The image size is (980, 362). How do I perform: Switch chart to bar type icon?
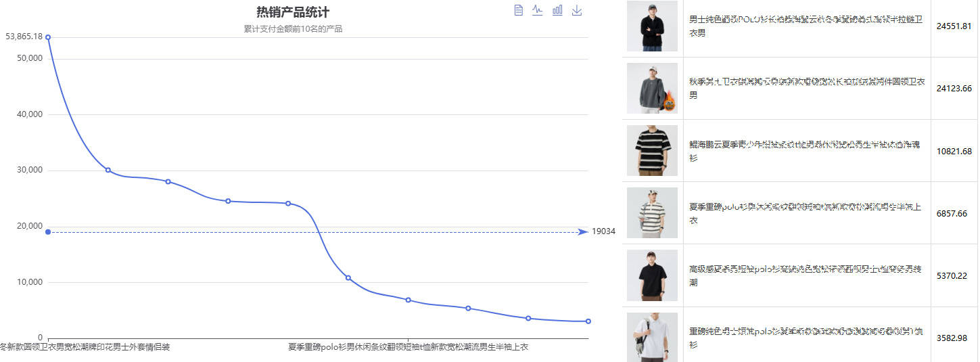tap(557, 10)
